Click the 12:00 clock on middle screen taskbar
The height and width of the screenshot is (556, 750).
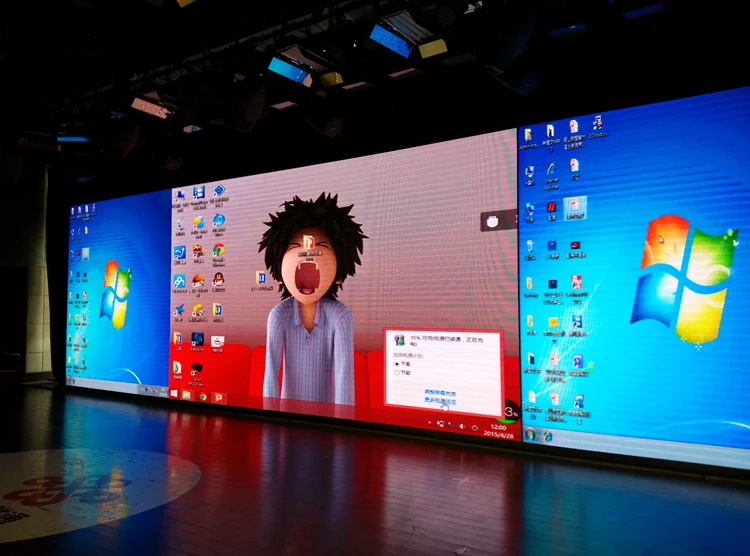tap(498, 427)
